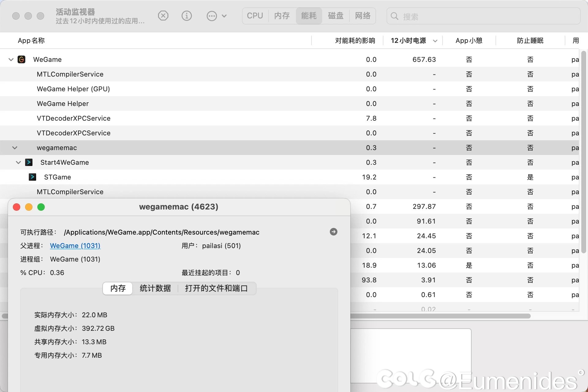Open dropdown arrow beside the ellipsis button
The image size is (588, 392).
pos(224,16)
